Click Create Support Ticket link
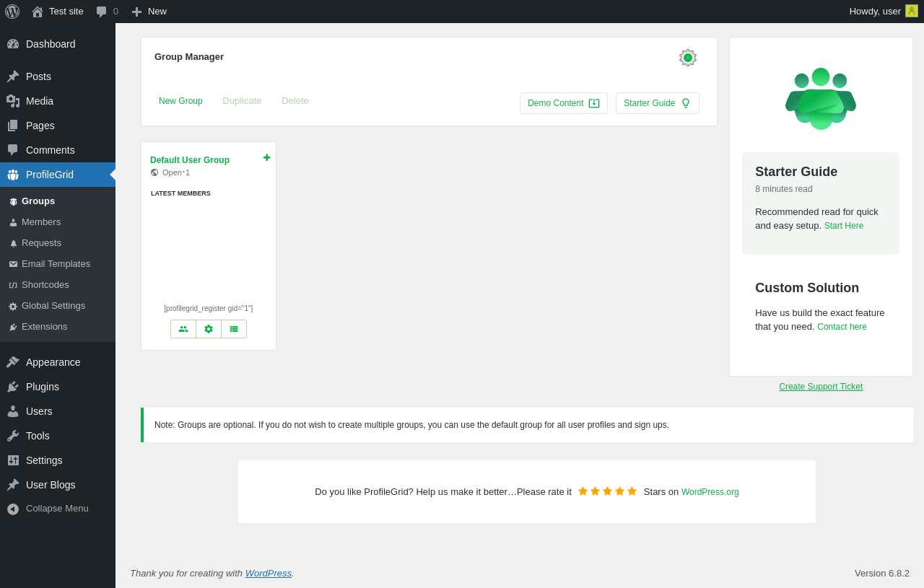Viewport: 924px width, 588px height. 821,387
